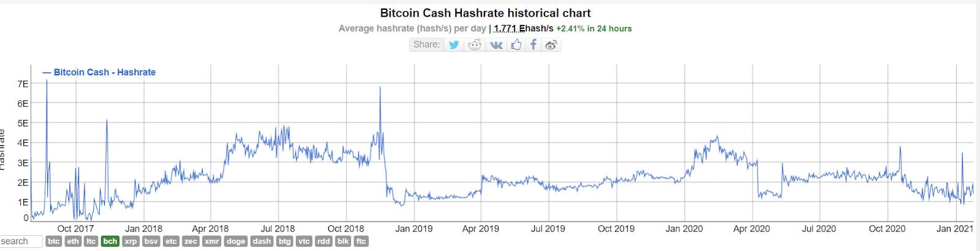Open the dash coin chart
Image resolution: width=980 pixels, height=251 pixels.
click(262, 241)
